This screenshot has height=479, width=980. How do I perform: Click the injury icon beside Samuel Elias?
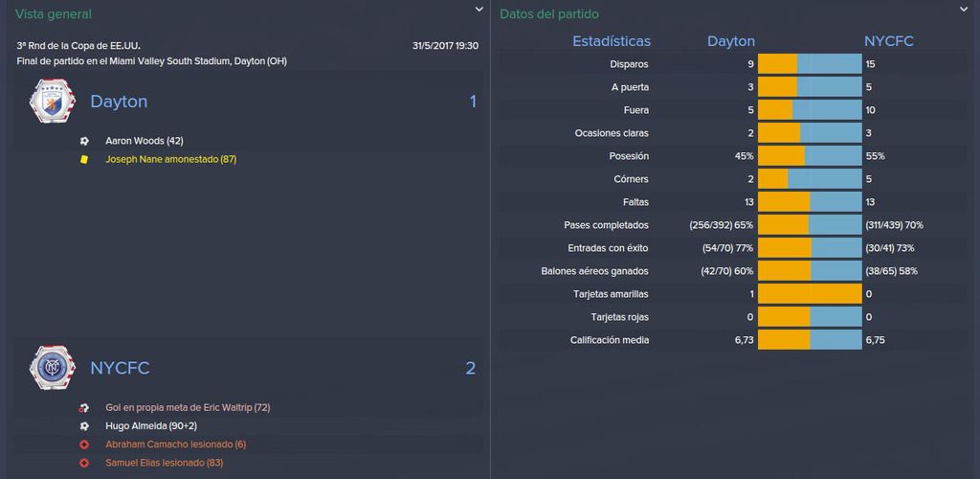click(x=84, y=464)
